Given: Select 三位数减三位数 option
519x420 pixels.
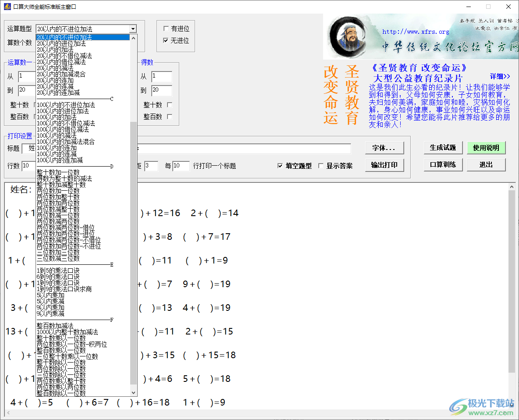Looking at the screenshot, I should click(x=83, y=258).
